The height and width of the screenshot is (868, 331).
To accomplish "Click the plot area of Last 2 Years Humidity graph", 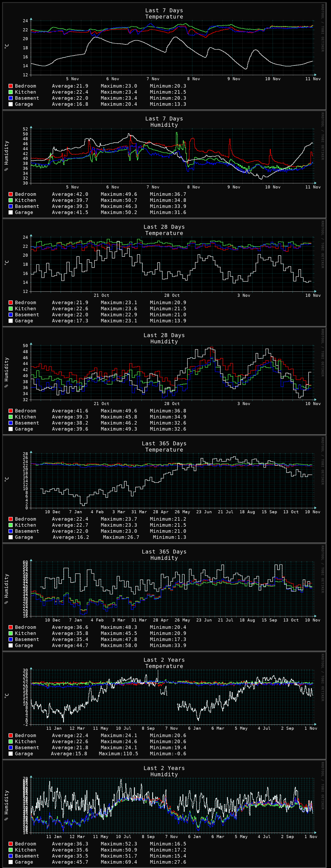I will pyautogui.click(x=172, y=805).
